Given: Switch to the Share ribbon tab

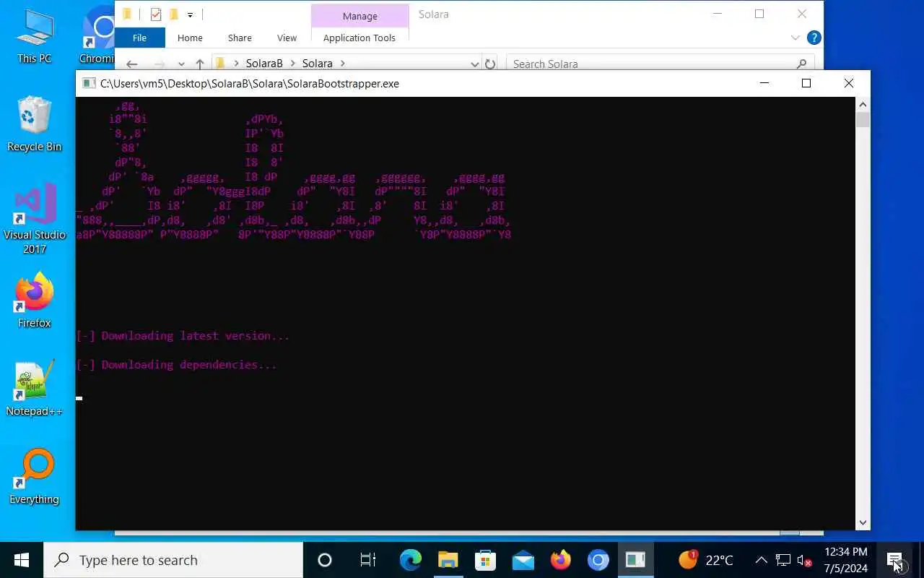Looking at the screenshot, I should tap(240, 38).
